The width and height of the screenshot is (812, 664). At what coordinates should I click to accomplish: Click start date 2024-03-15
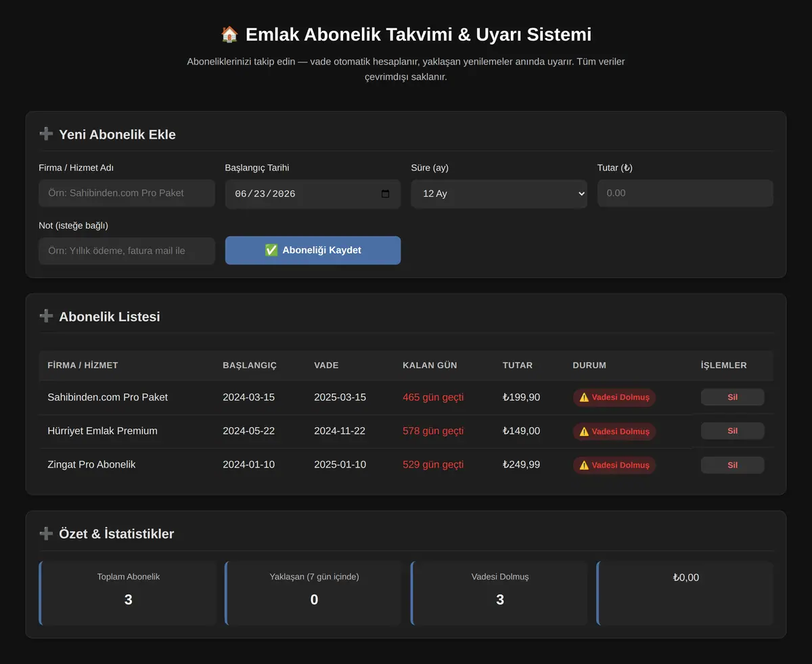click(248, 397)
